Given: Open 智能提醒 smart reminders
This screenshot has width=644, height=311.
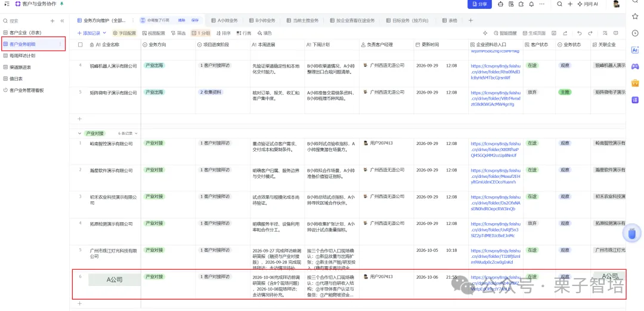Looking at the screenshot, I should tap(505, 33).
